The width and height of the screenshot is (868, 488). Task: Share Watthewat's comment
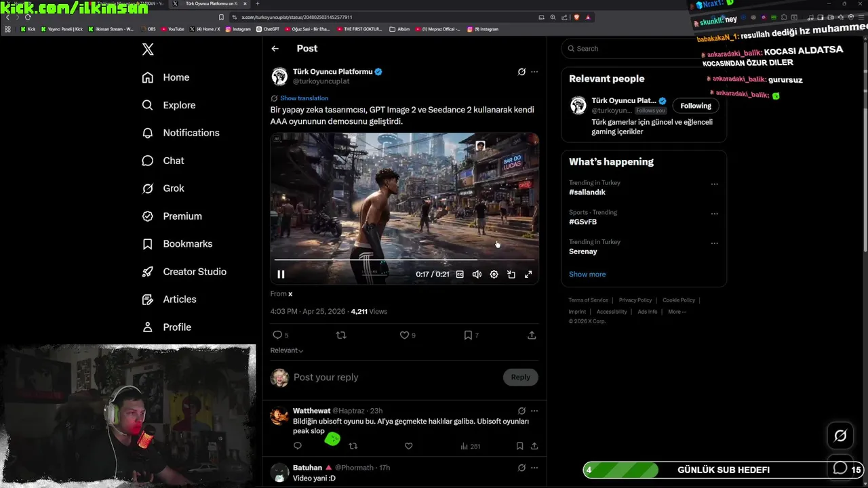click(x=534, y=446)
